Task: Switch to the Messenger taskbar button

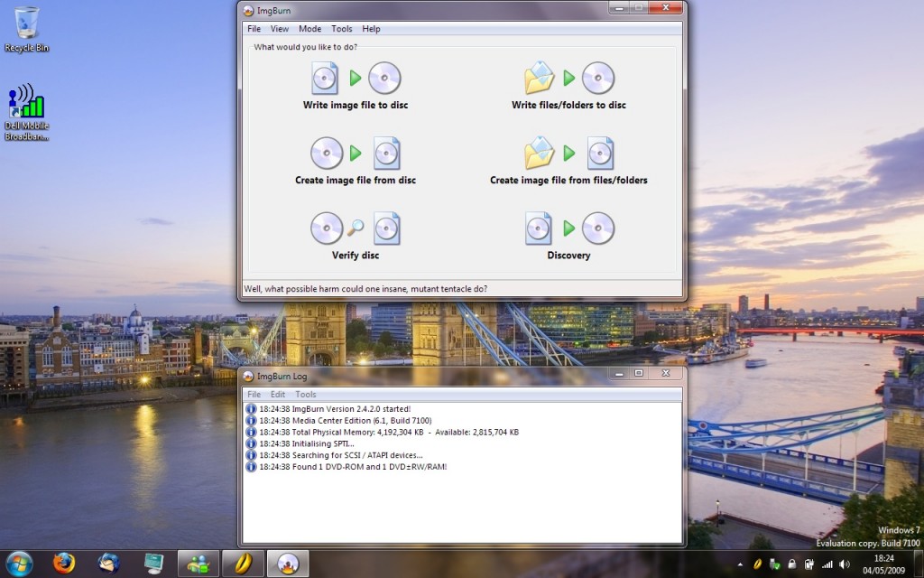Action: click(x=199, y=564)
